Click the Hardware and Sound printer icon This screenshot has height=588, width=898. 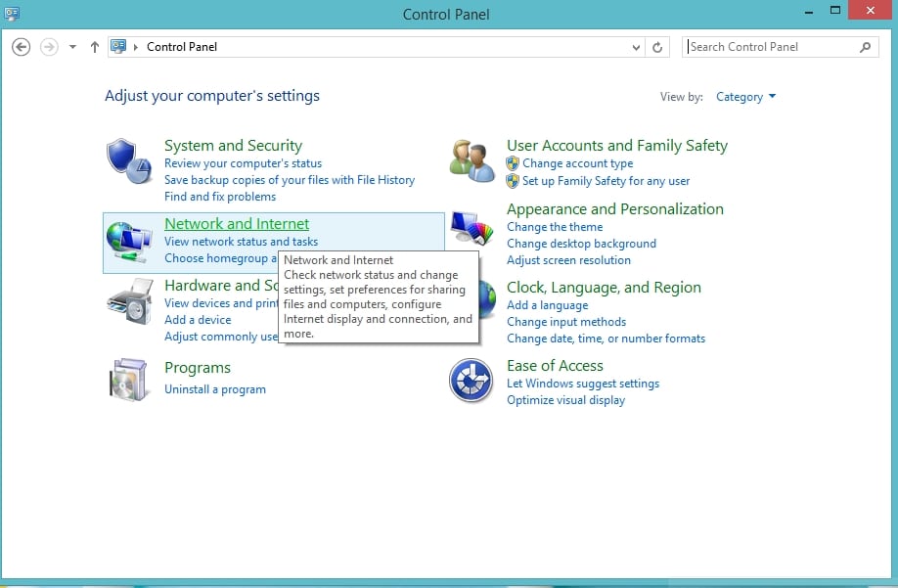(x=129, y=301)
